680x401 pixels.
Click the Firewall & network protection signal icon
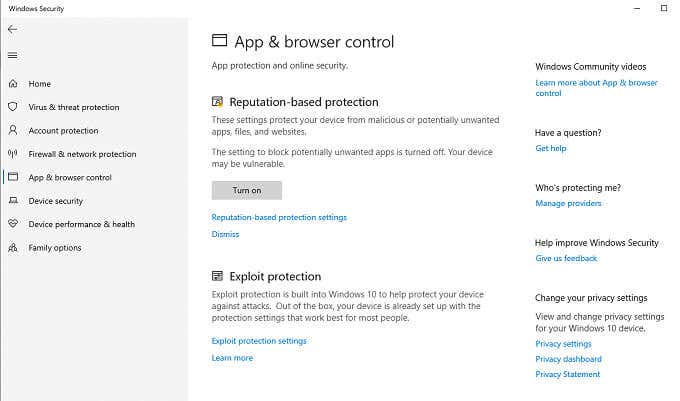(x=13, y=154)
